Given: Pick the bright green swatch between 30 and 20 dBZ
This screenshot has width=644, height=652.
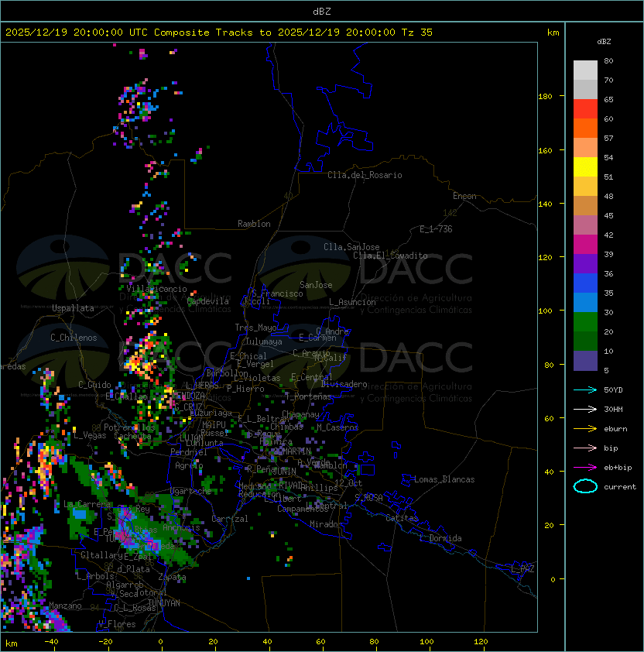Looking at the screenshot, I should [x=585, y=322].
